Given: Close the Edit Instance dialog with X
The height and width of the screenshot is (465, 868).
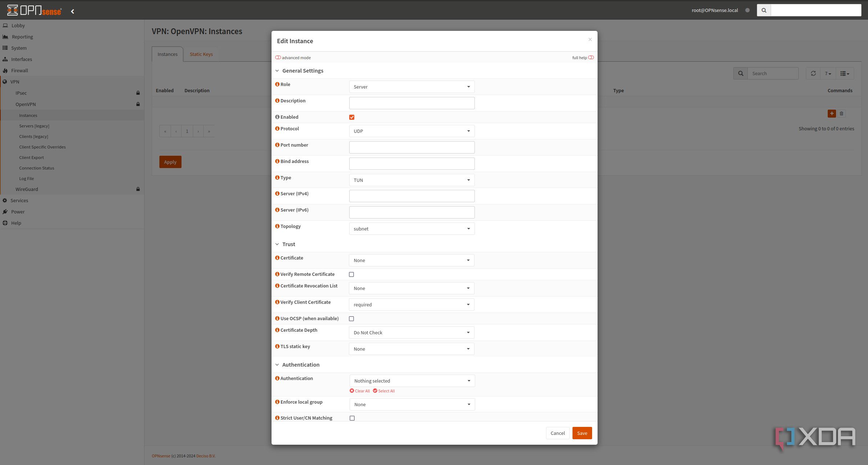Looking at the screenshot, I should (x=590, y=40).
